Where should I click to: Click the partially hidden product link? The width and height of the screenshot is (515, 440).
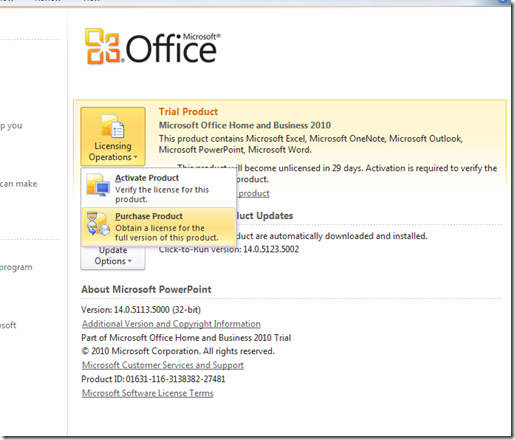(254, 193)
